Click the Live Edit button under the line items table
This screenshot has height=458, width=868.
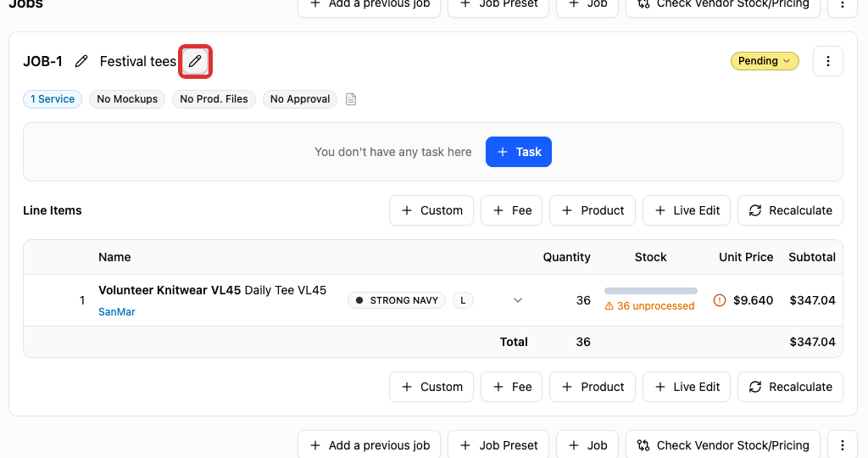pyautogui.click(x=687, y=387)
